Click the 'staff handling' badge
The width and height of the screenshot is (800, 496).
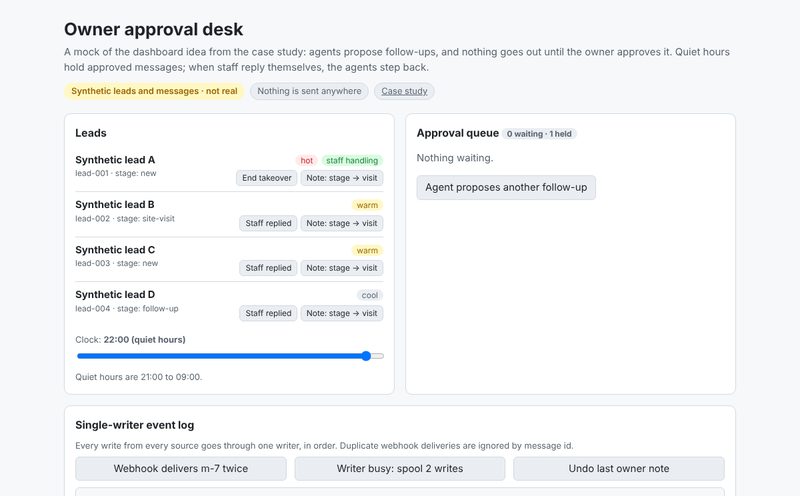pos(352,161)
